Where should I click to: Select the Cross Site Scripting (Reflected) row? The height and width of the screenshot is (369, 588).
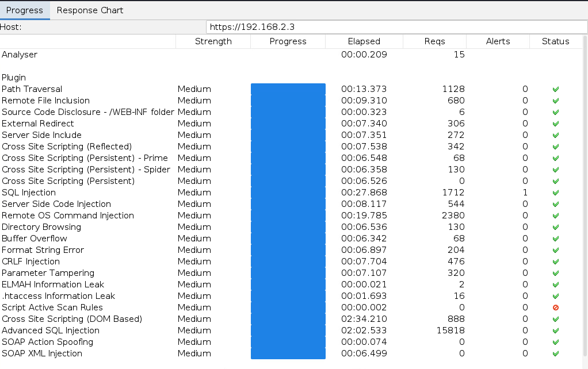(x=67, y=147)
